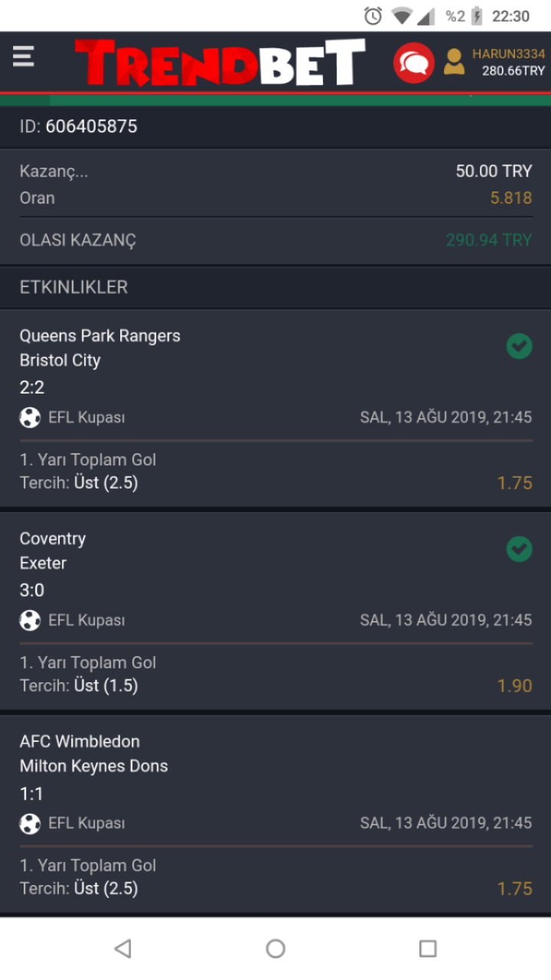Viewport: 551px width, 980px height.
Task: Tap the TrendBet logo
Action: pyautogui.click(x=220, y=62)
